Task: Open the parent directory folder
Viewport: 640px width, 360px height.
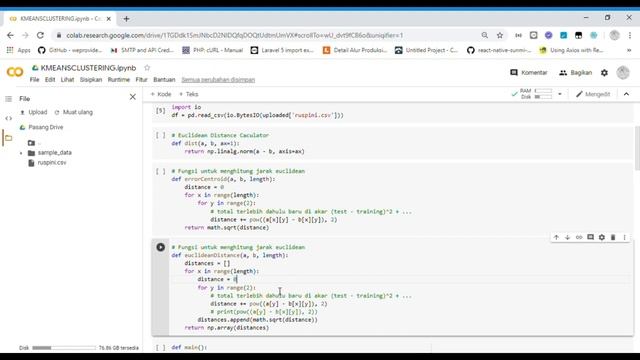Action: [x=31, y=143]
